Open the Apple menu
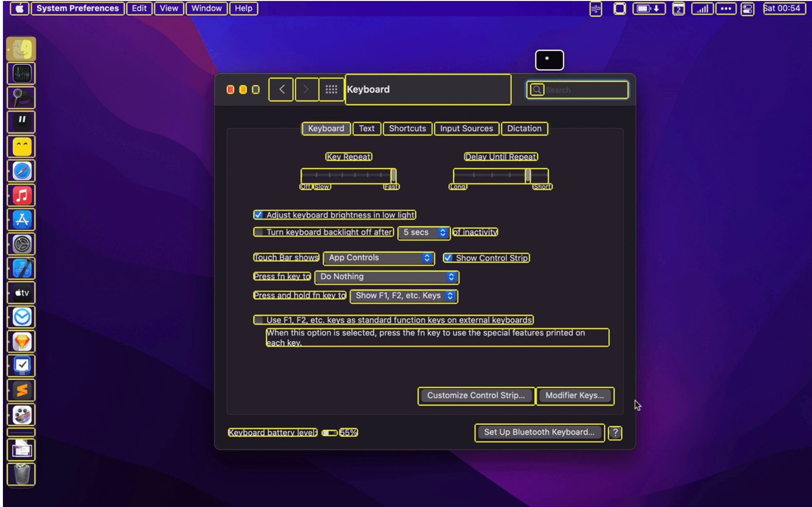 [x=19, y=8]
